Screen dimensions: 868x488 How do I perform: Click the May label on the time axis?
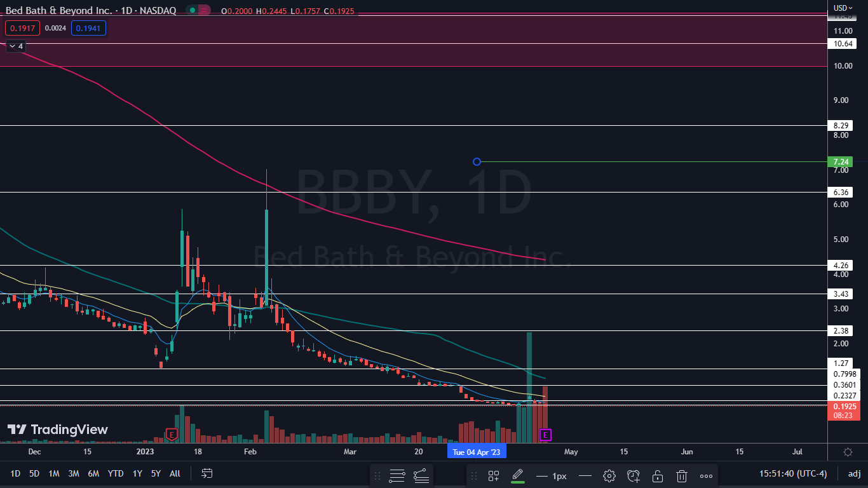point(571,452)
